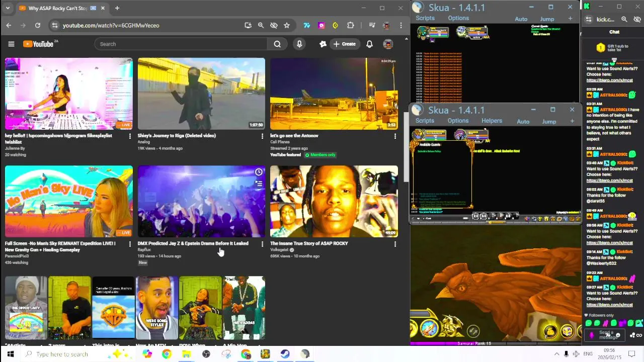644x362 pixels.
Task: Show hidden system tray icons
Action: point(556,354)
